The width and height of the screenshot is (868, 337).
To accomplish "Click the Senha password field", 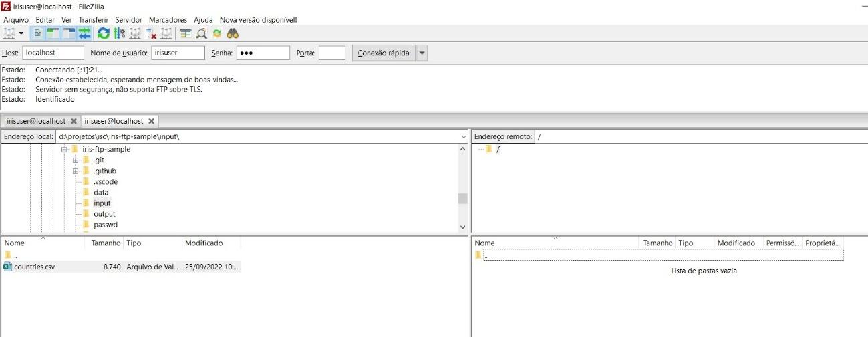I will (263, 53).
